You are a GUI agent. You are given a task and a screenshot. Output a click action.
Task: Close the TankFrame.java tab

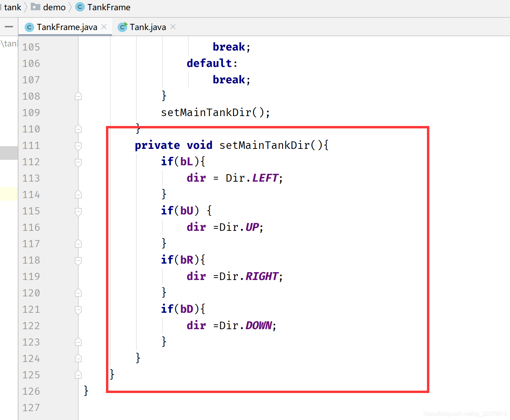(104, 27)
